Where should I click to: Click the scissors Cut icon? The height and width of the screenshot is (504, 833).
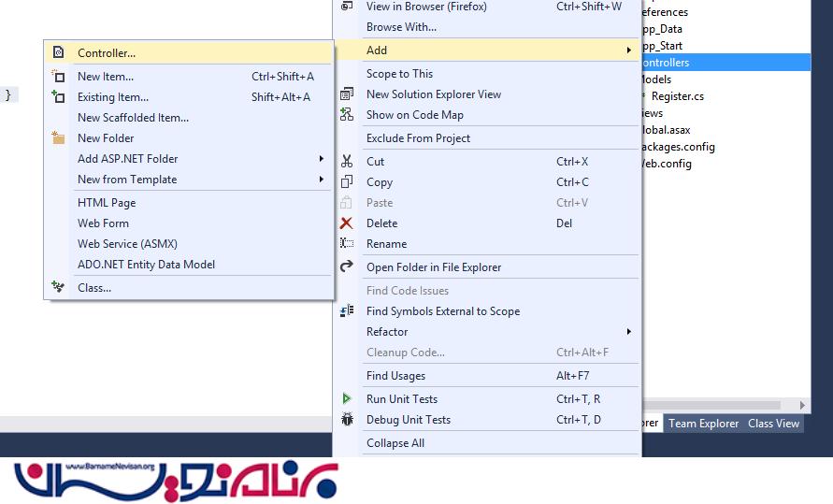point(347,162)
